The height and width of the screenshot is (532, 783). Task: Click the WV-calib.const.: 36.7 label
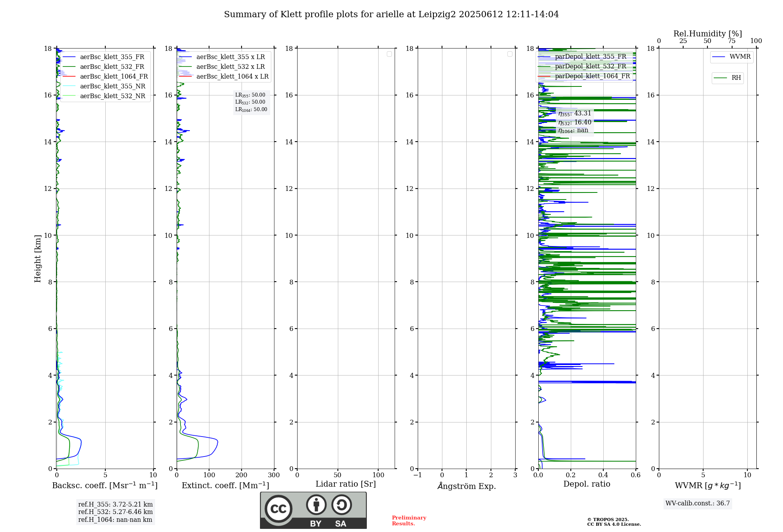698,503
